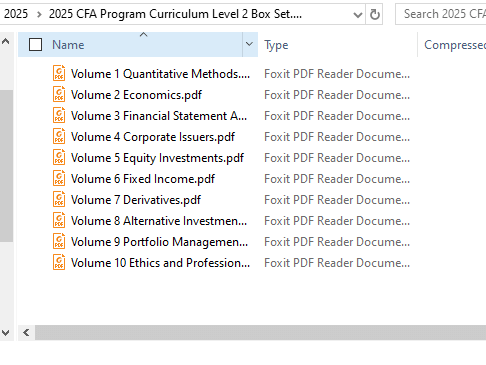Click the Volume 7 Derivatives PDF icon
Screen dimensions: 486x365
(x=59, y=199)
